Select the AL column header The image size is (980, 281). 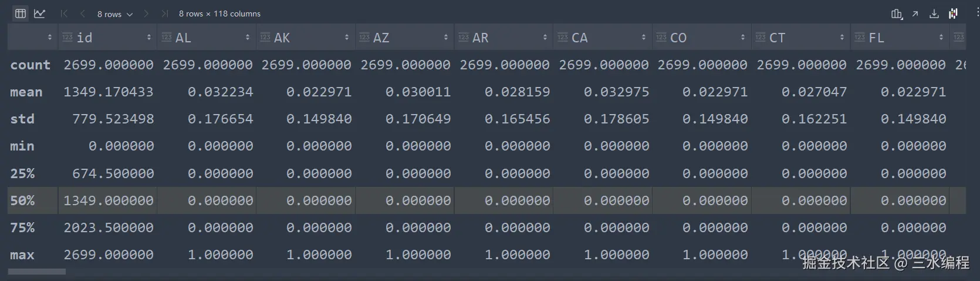pos(207,38)
